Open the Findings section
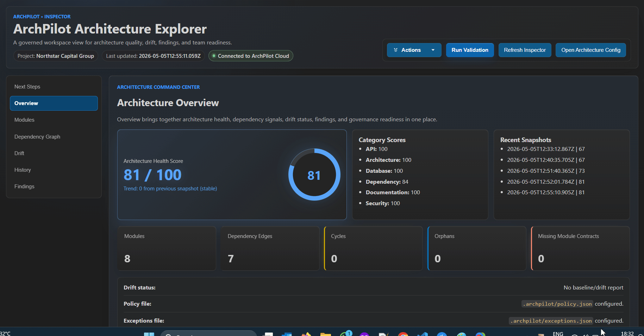Screen dimensions: 644x336 point(54,187)
